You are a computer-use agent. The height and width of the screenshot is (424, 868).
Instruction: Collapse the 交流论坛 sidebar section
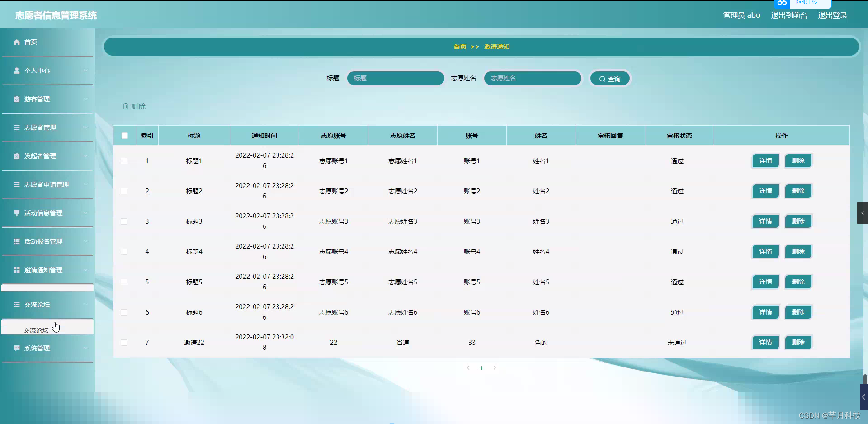pyautogui.click(x=47, y=304)
